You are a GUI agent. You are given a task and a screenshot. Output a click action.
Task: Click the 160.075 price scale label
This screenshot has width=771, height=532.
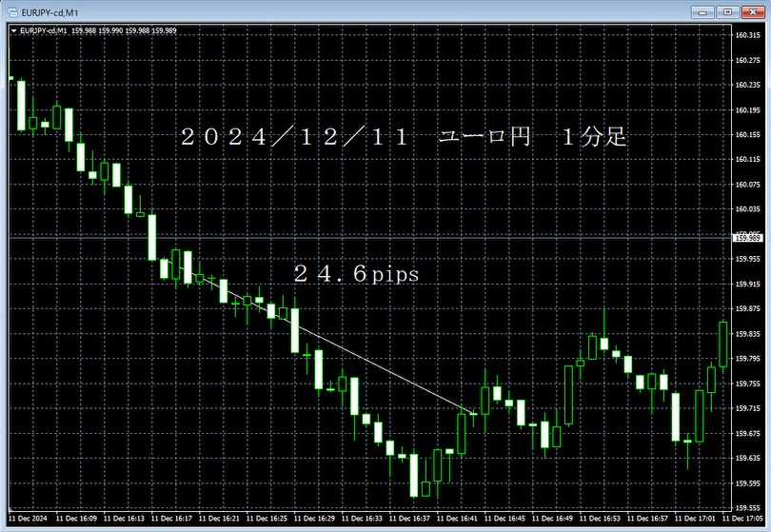[747, 185]
